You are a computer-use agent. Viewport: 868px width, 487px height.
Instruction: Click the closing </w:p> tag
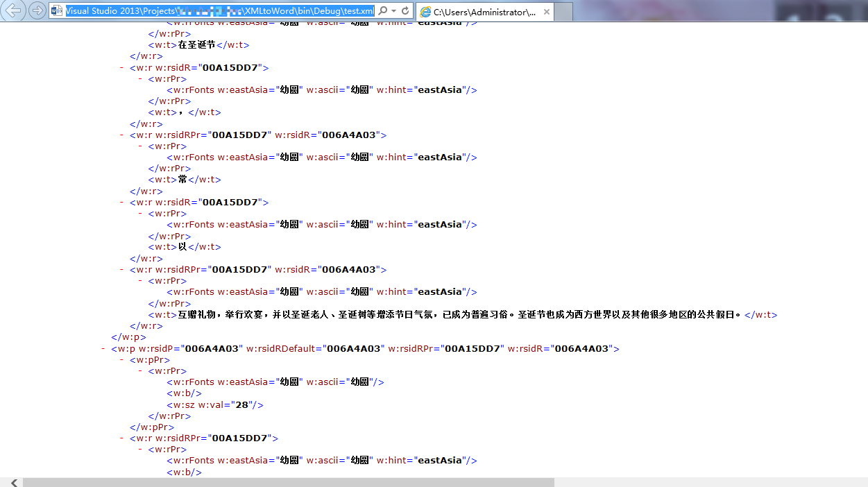click(x=128, y=337)
